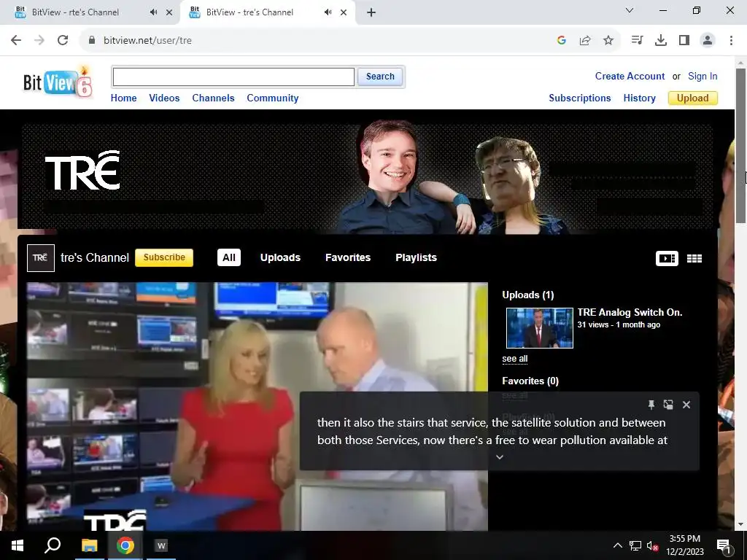Screen dimensions: 747x560
Task: Click the Sign In link
Action: (x=703, y=76)
